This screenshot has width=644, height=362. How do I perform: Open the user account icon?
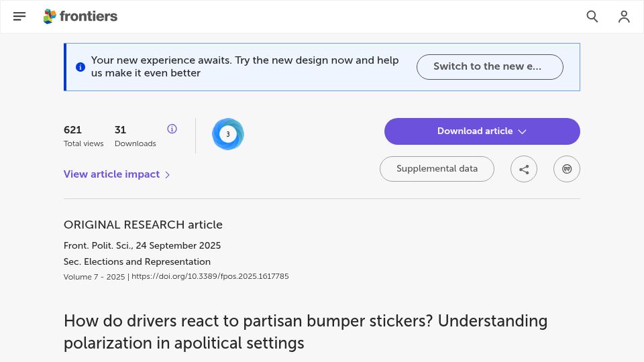point(624,16)
